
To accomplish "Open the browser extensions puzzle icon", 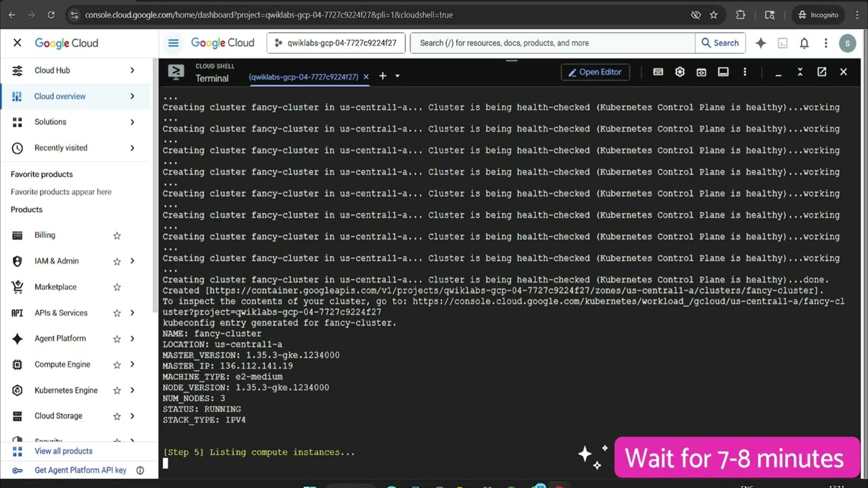I will 741,15.
